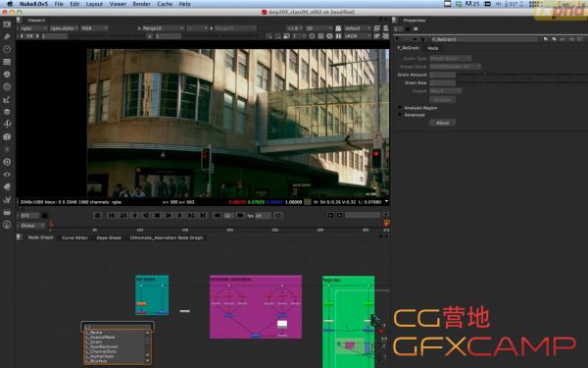The height and width of the screenshot is (368, 588).
Task: Click the Grain Amount slider track
Action: pyautogui.click(x=521, y=75)
